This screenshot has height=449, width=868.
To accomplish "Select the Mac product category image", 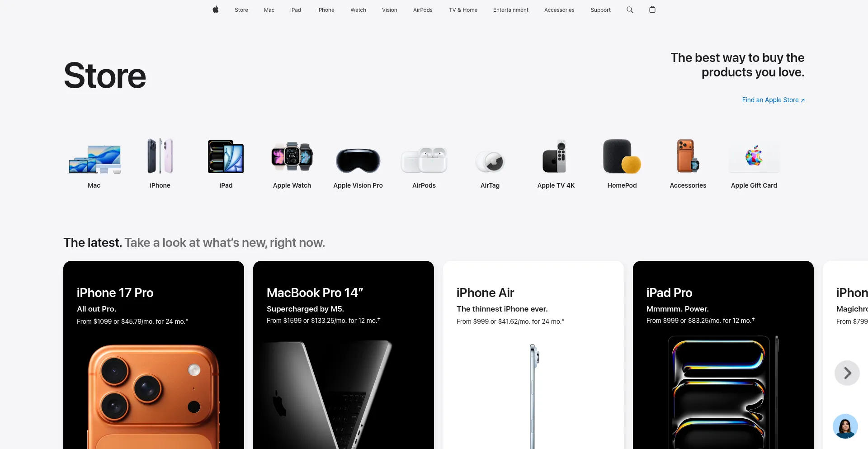I will 94,159.
